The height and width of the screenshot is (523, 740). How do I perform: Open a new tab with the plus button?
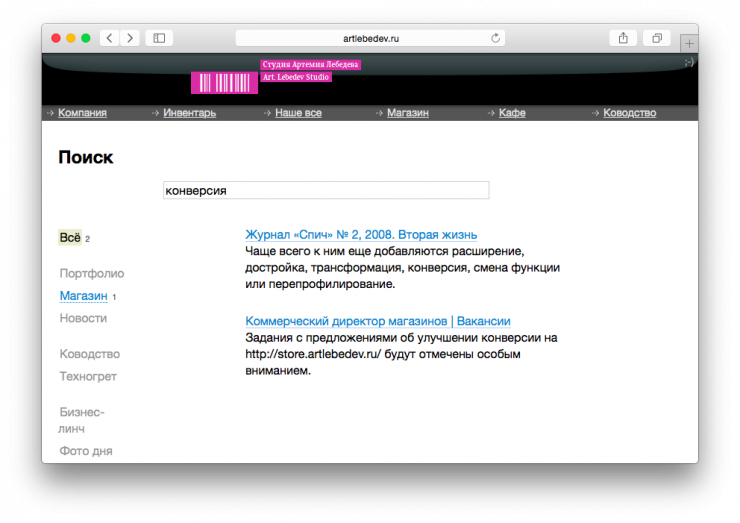689,43
